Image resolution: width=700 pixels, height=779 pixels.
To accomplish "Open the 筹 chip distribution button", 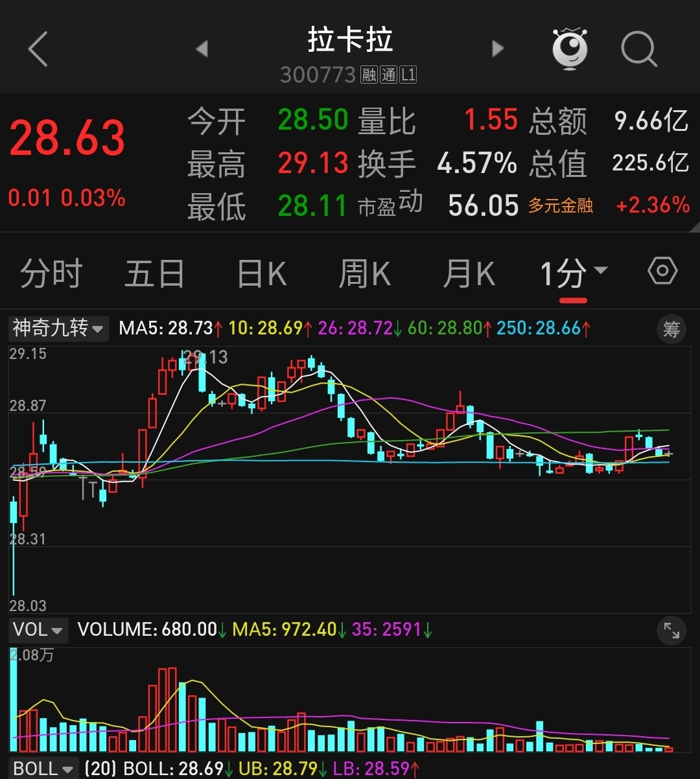I will click(x=671, y=329).
